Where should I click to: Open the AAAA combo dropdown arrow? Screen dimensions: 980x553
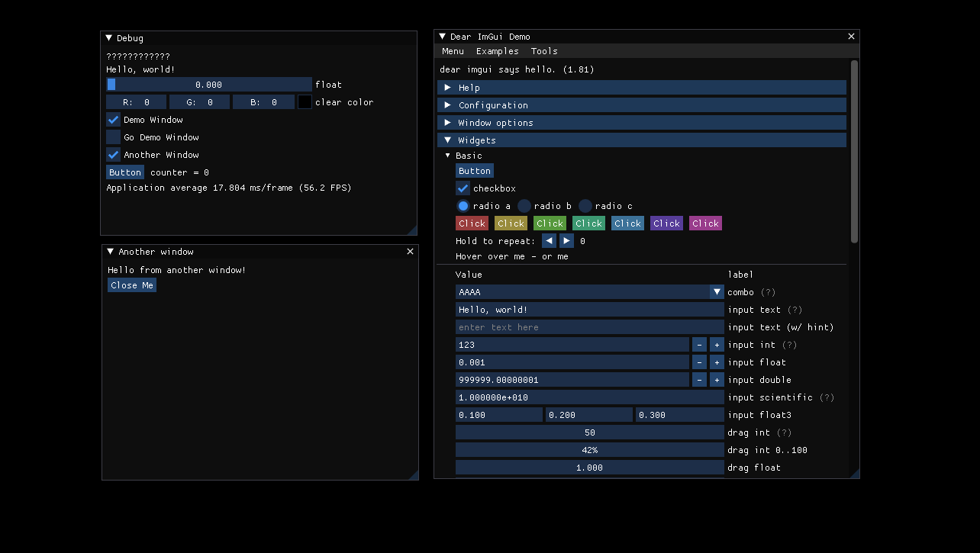717,292
